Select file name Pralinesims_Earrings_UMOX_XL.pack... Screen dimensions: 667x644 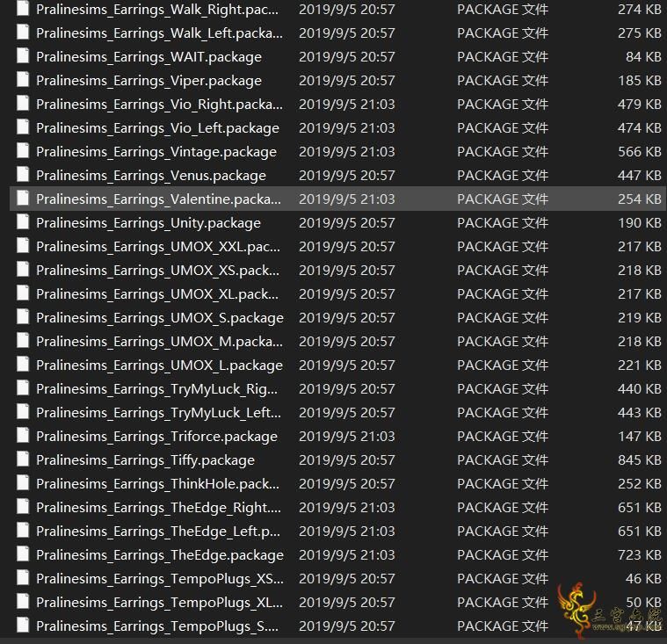157,294
